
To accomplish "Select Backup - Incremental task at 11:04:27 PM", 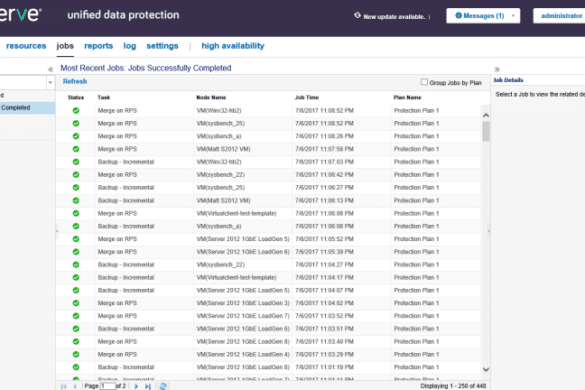I will 126,265.
